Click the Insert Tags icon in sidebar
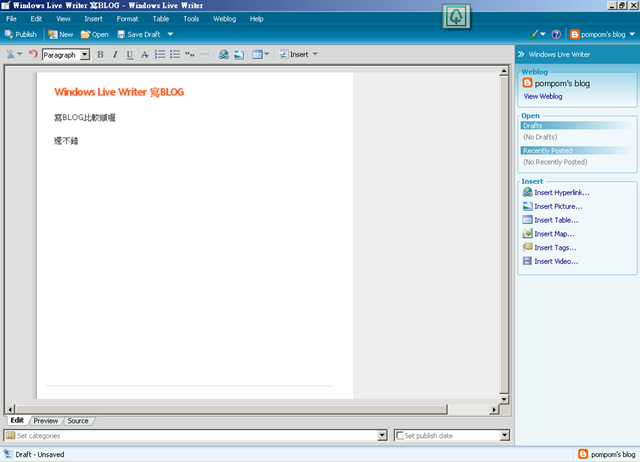Screen dimensions: 640x462 pyautogui.click(x=527, y=247)
